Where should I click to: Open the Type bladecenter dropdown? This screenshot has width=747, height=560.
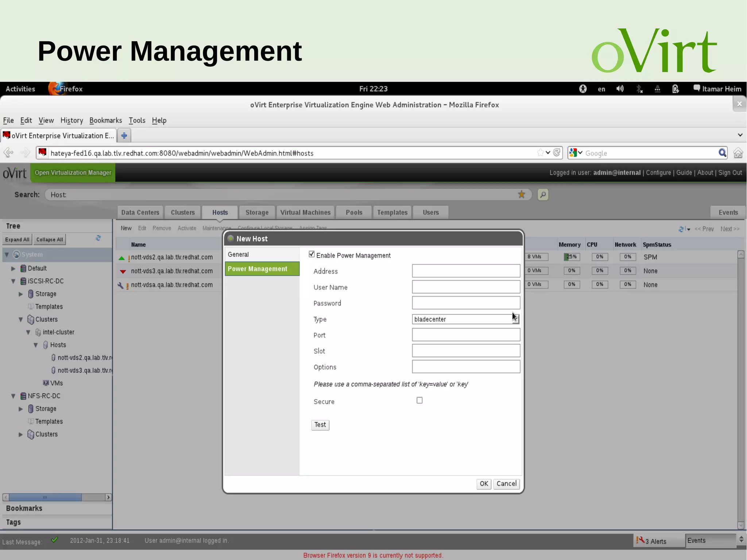pos(466,319)
